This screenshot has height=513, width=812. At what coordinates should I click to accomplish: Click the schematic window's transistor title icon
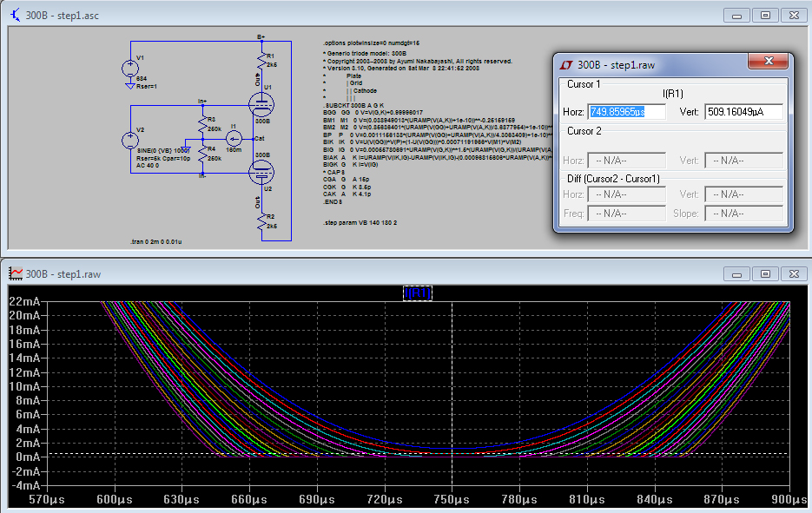[17, 15]
